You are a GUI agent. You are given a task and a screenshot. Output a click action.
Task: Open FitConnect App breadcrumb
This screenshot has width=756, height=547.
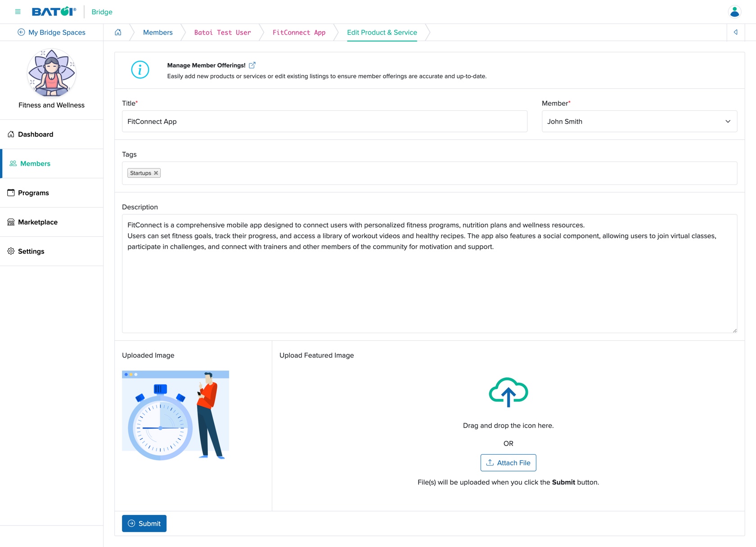tap(299, 32)
